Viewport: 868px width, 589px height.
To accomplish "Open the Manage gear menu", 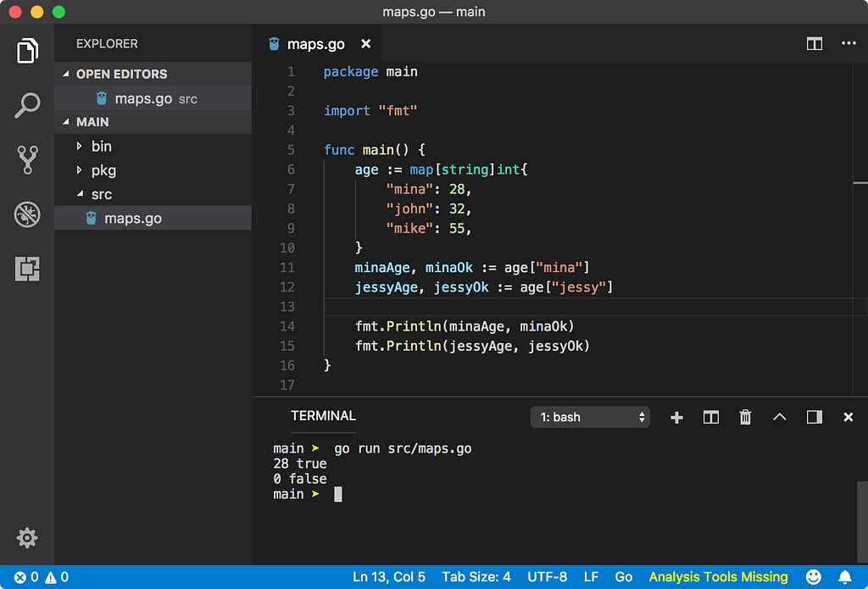I will [27, 537].
